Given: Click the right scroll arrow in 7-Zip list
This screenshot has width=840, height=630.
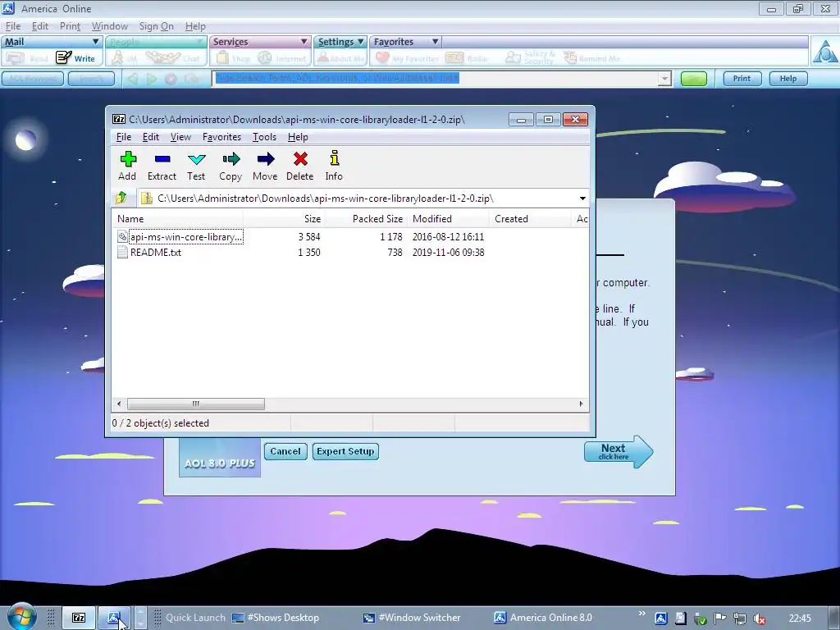Looking at the screenshot, I should coord(582,404).
